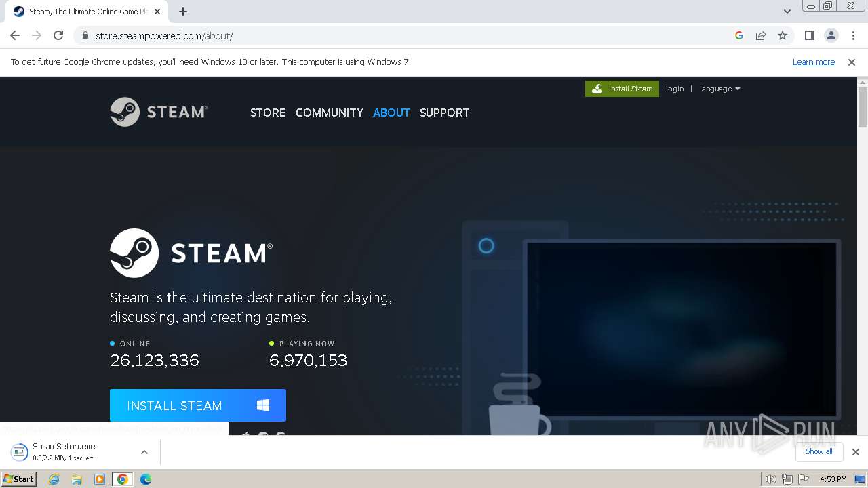Image resolution: width=868 pixels, height=488 pixels.
Task: Click the login link
Action: pos(675,89)
